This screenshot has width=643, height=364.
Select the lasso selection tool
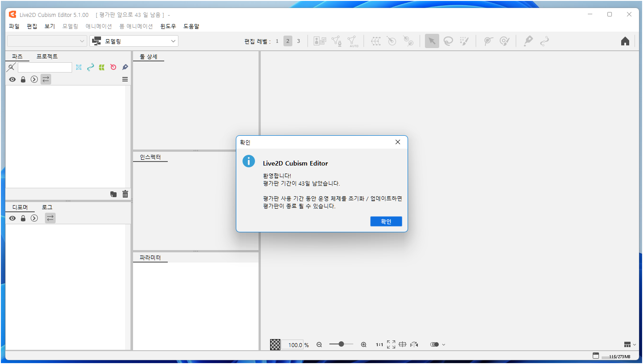pos(448,41)
